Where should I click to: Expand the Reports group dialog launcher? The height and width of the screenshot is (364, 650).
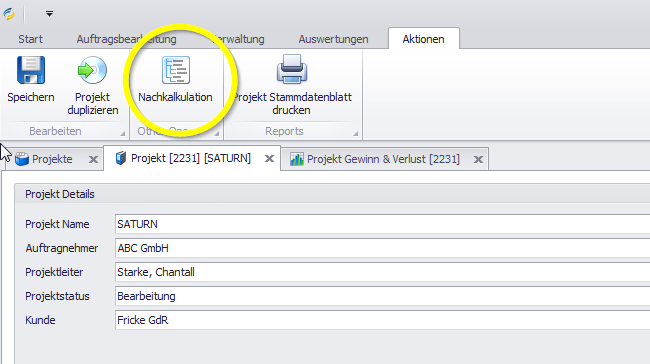click(x=356, y=133)
